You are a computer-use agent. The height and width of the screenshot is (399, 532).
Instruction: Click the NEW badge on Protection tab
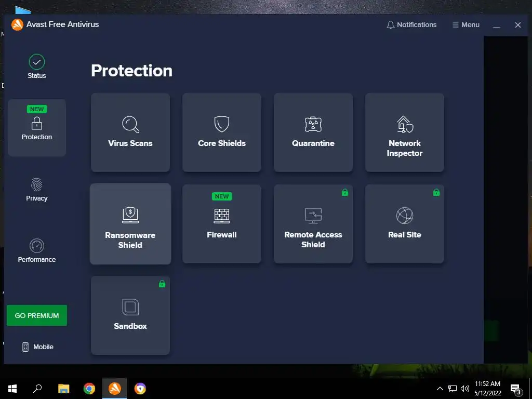(x=37, y=109)
